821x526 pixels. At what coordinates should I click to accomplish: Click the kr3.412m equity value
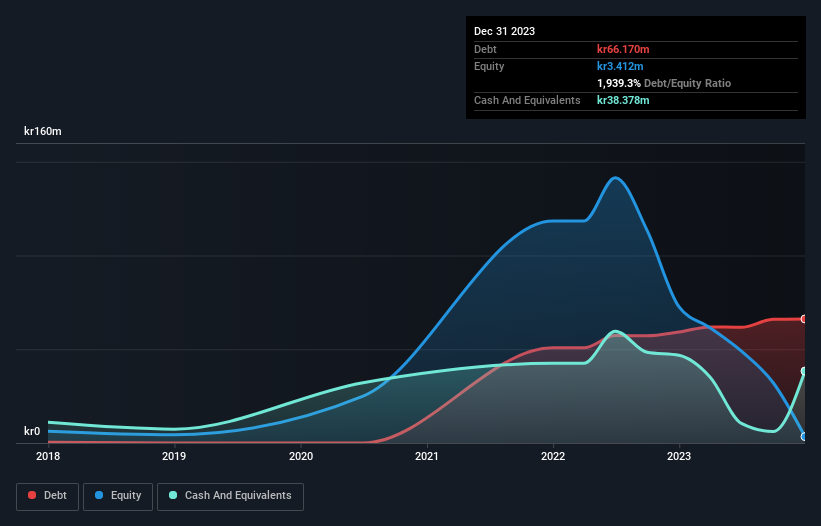coord(620,66)
